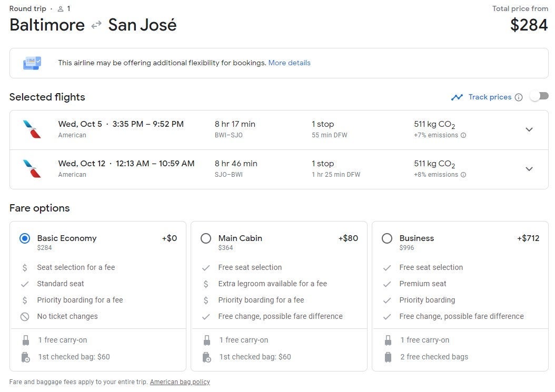Enable the Track prices toggle switch
This screenshot has height=392, width=555.
[x=539, y=96]
